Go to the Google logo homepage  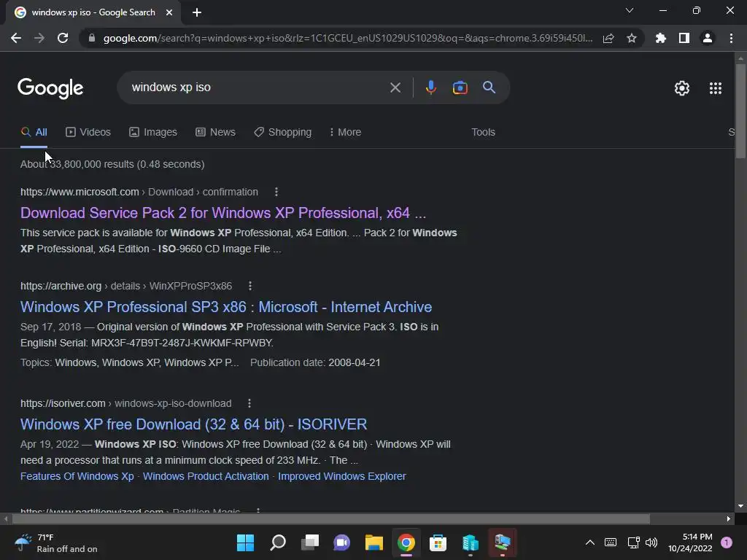tap(50, 88)
